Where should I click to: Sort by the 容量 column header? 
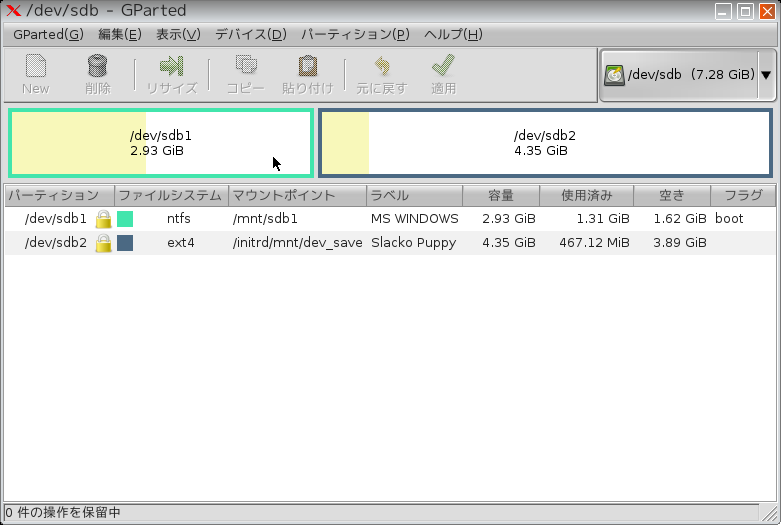(x=501, y=195)
